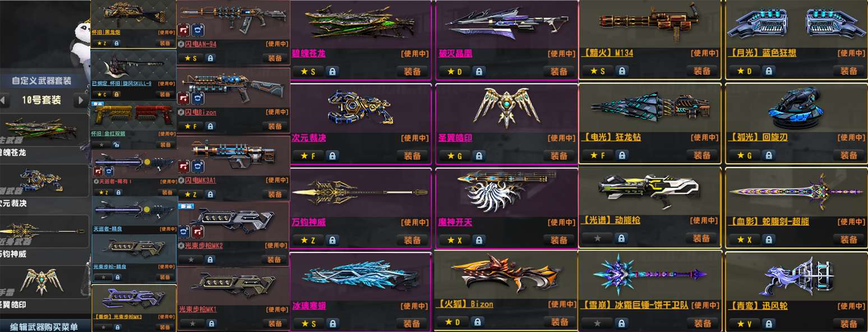Click the blue swap icon on 闪电Bizon
Image resolution: width=868 pixels, height=332 pixels.
pyautogui.click(x=197, y=98)
